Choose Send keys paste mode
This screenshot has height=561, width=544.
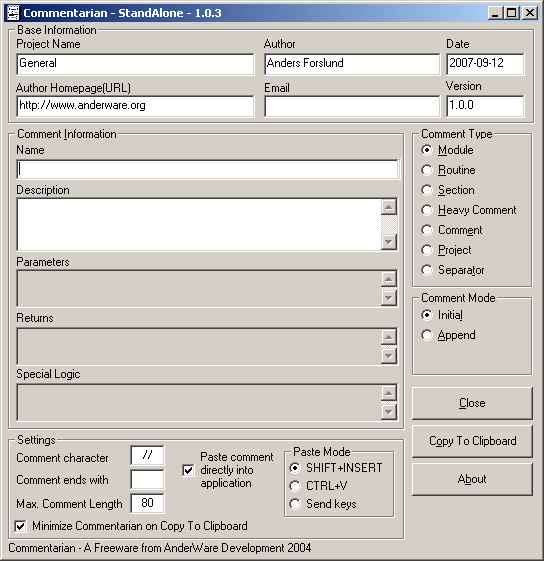295,504
